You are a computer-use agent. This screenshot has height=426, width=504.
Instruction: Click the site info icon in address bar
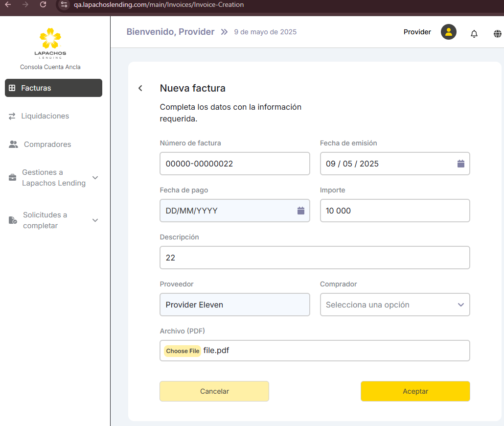pos(64,4)
